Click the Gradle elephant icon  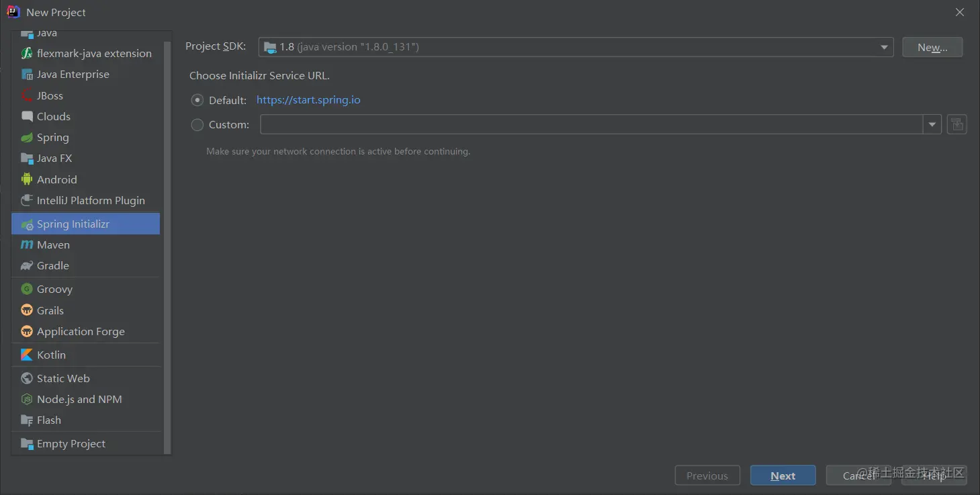[x=27, y=265]
